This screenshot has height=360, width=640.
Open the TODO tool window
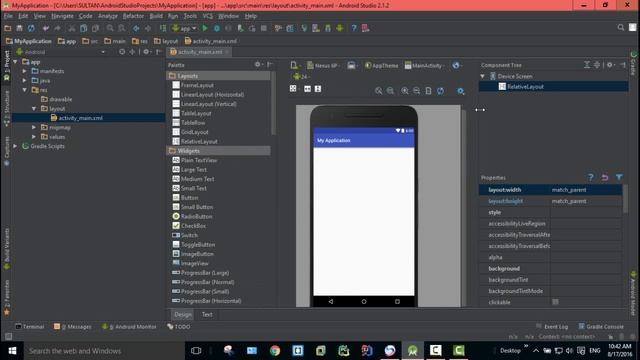click(x=179, y=327)
